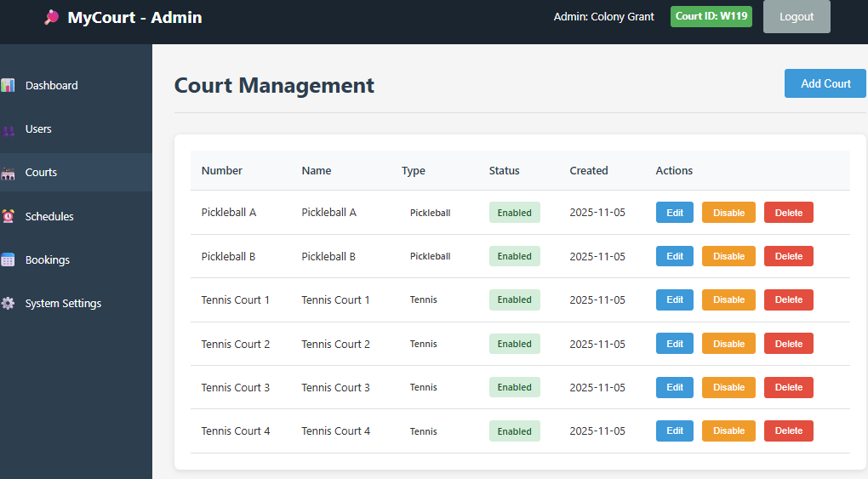This screenshot has height=479, width=868.
Task: Disable Tennis Court 1
Action: click(x=728, y=299)
